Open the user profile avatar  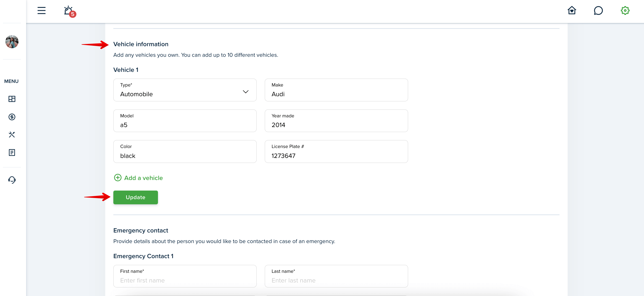pyautogui.click(x=12, y=41)
